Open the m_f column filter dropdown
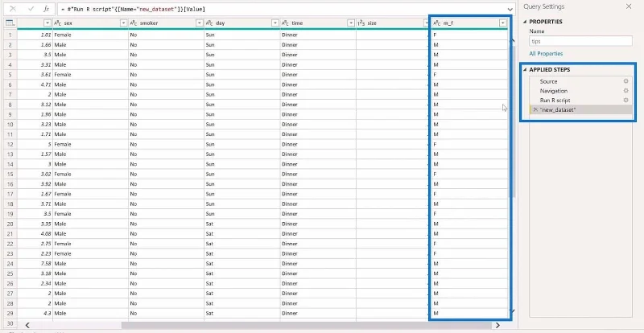 click(x=503, y=23)
